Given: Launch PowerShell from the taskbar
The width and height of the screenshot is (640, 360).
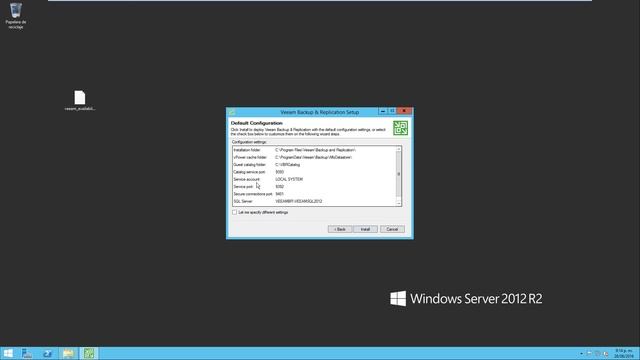Looking at the screenshot, I should point(48,353).
